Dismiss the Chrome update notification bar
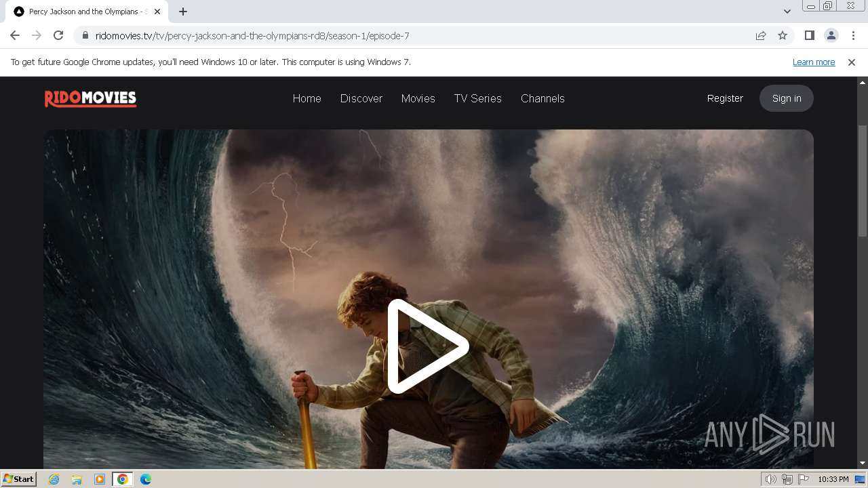Viewport: 868px width, 488px height. point(852,62)
